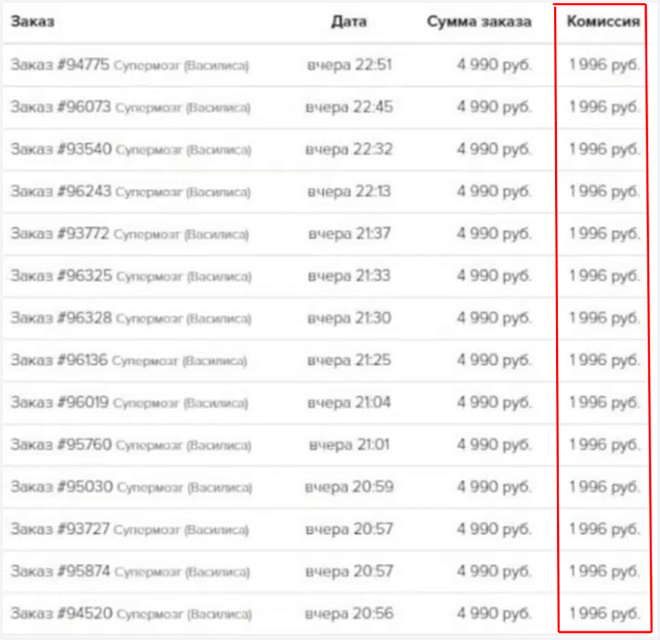The image size is (660, 640).
Task: Sort by the Дата column header
Action: (x=349, y=21)
